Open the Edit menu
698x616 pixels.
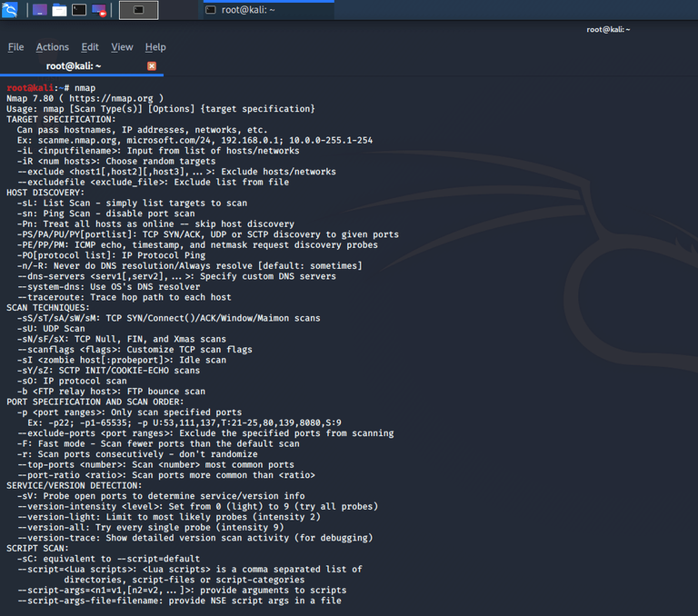coord(90,46)
